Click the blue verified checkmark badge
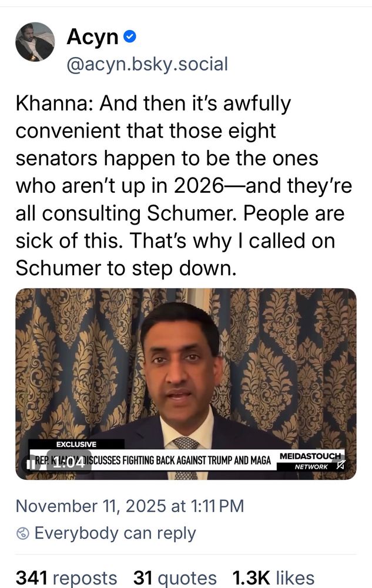The height and width of the screenshot is (588, 372). pyautogui.click(x=130, y=36)
